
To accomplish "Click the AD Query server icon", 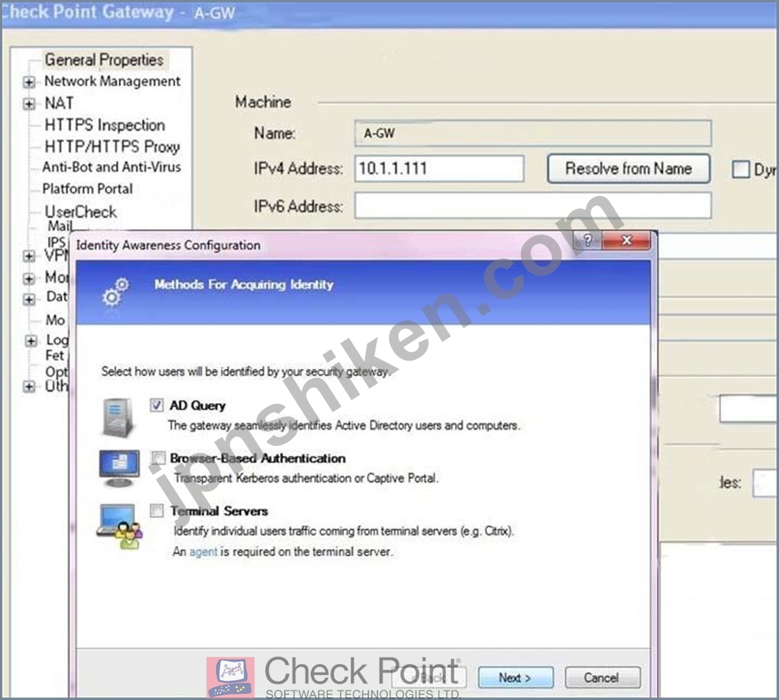I will (x=118, y=417).
